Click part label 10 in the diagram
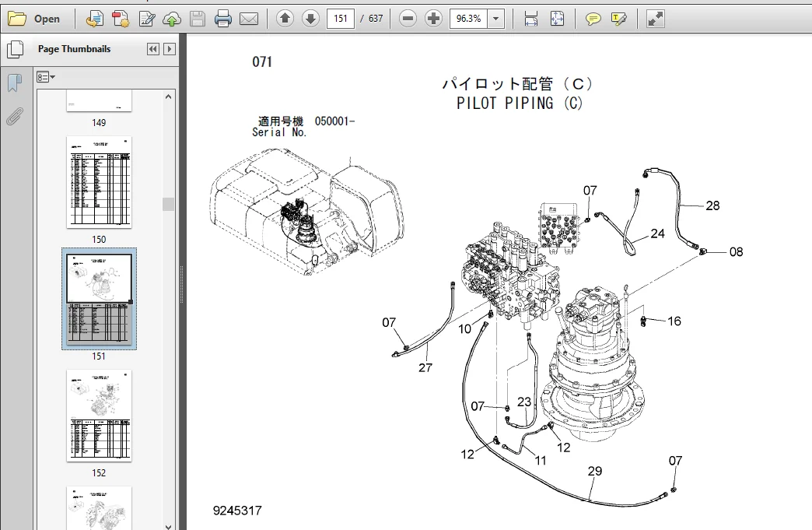This screenshot has width=812, height=530. tap(464, 329)
